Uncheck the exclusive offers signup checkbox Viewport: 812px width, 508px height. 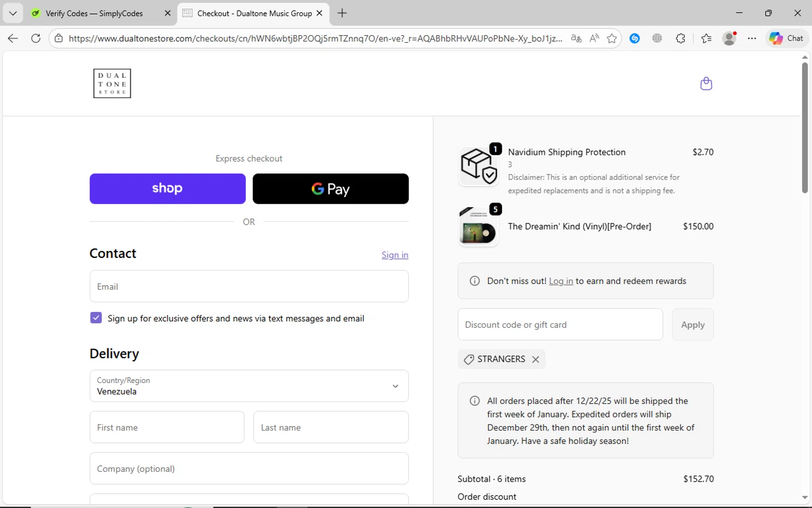click(x=96, y=318)
